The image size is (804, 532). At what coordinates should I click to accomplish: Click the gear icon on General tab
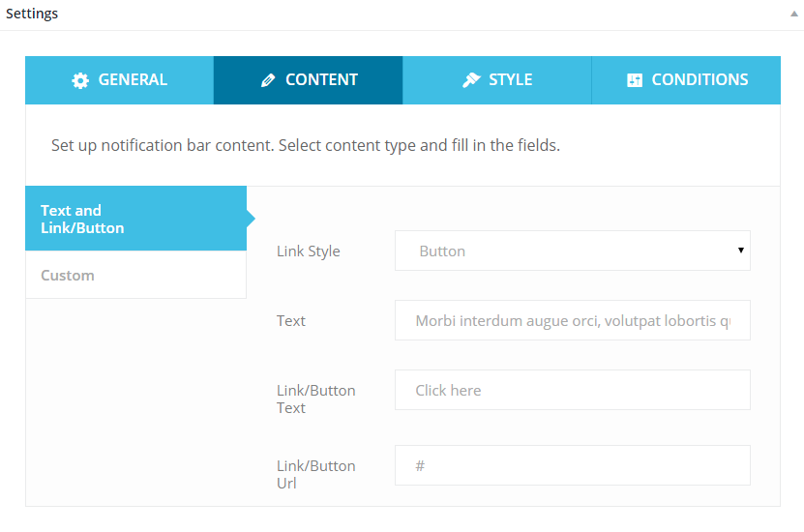pos(80,80)
